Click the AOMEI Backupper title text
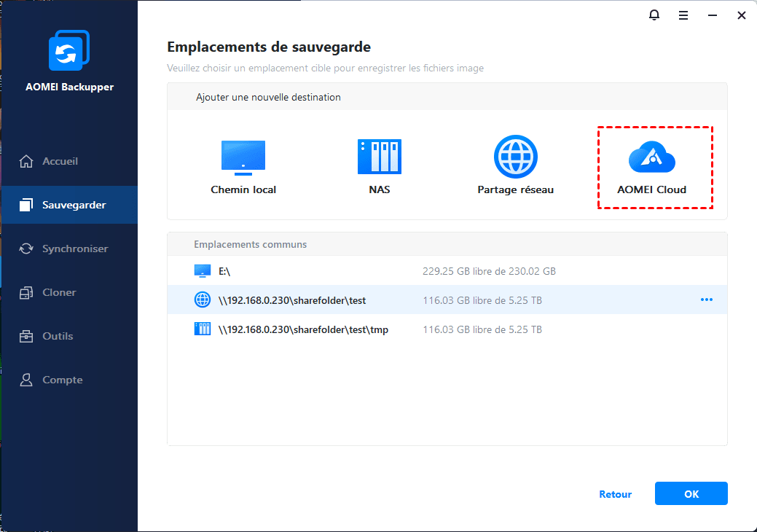This screenshot has width=757, height=532. tap(69, 87)
